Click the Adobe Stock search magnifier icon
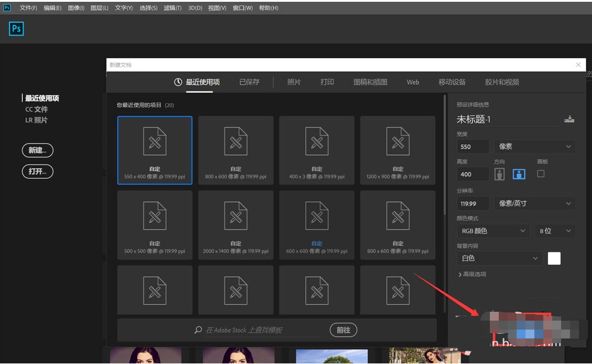The height and width of the screenshot is (364, 592). click(x=198, y=330)
